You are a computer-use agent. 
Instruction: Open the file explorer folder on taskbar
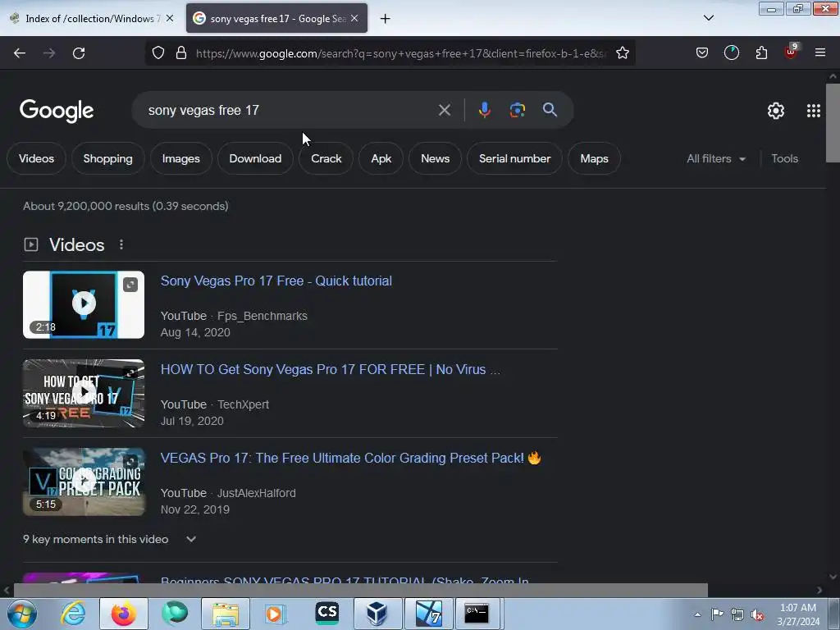click(226, 614)
